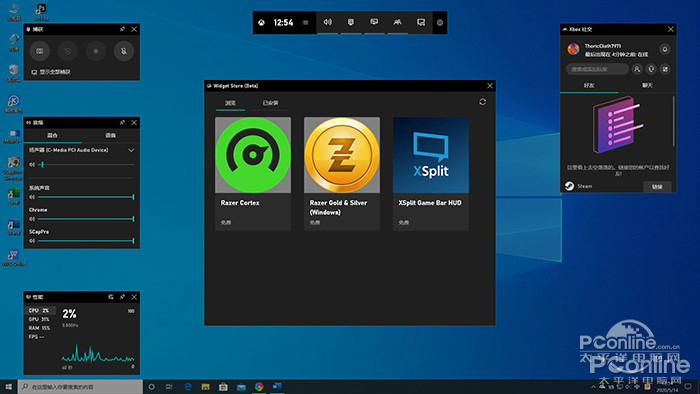Click the find people icon in Xbox Social
Viewport: 700px width, 394px height.
coord(637,69)
